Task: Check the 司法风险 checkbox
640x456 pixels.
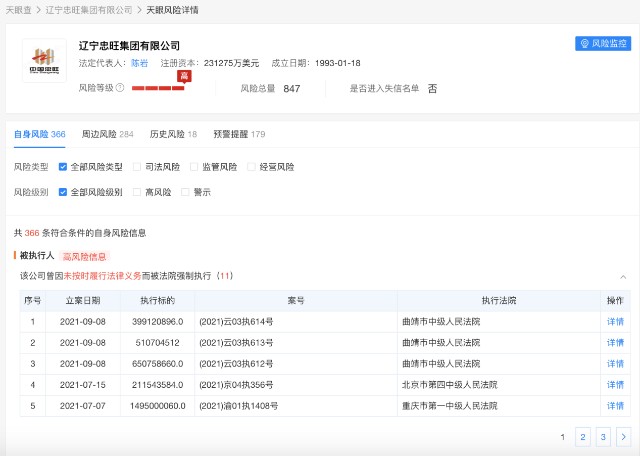Action: tap(137, 167)
